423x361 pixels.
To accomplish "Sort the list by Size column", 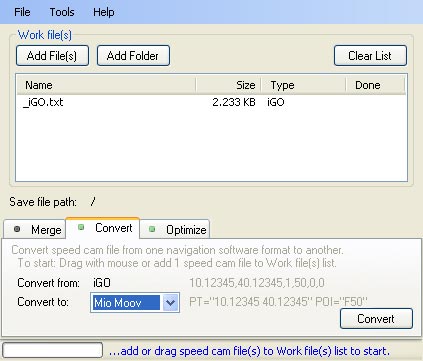I will [x=228, y=85].
